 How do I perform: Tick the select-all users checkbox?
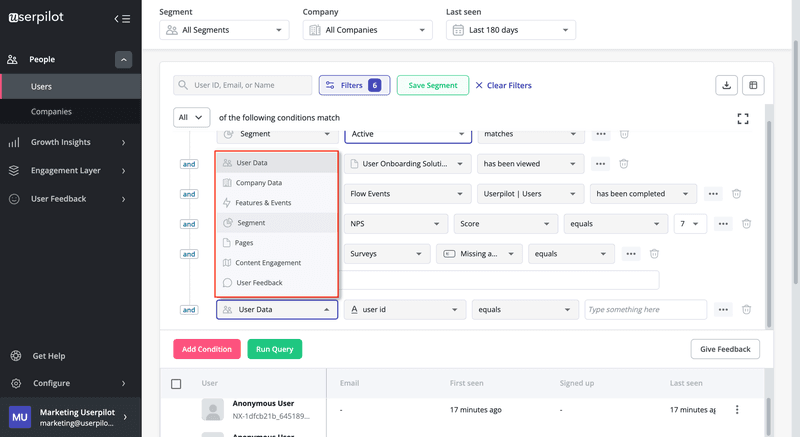176,383
